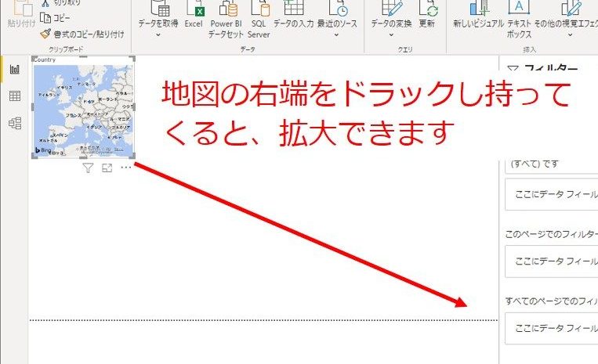The height and width of the screenshot is (364, 598).
Task: Open the map's more options ellipsis
Action: [126, 168]
